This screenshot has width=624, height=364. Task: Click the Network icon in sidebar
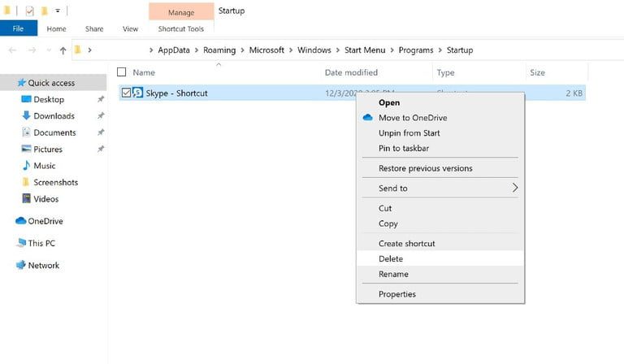tap(21, 266)
